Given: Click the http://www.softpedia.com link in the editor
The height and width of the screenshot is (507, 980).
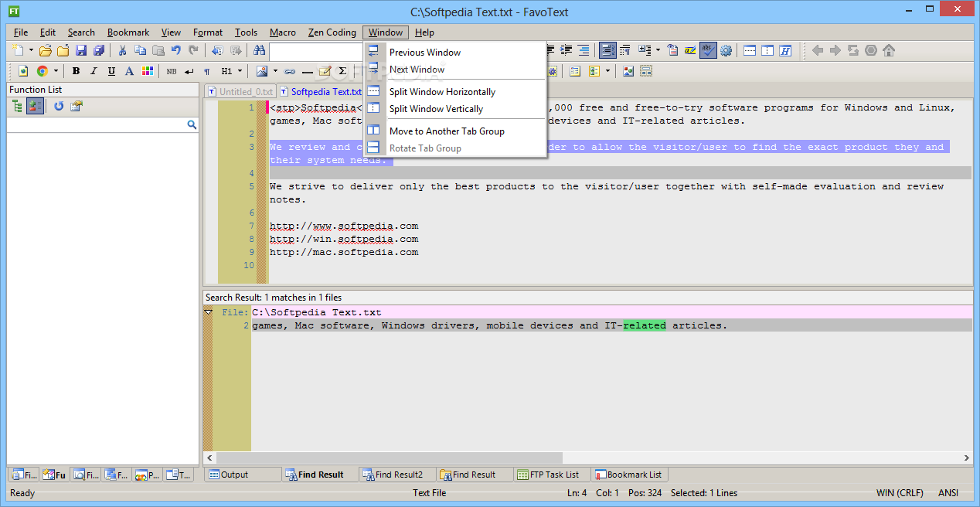Looking at the screenshot, I should coord(344,226).
